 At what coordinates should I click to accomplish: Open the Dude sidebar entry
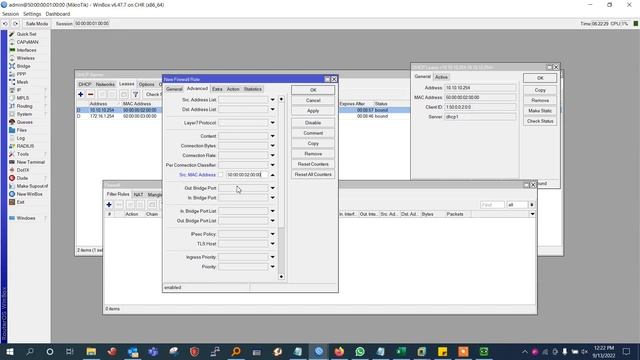tap(22, 178)
